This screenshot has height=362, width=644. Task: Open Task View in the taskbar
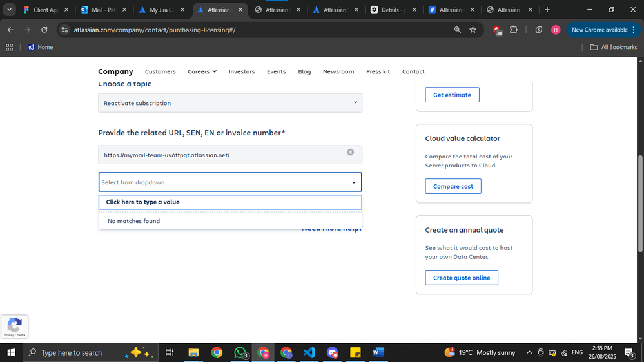[169, 352]
